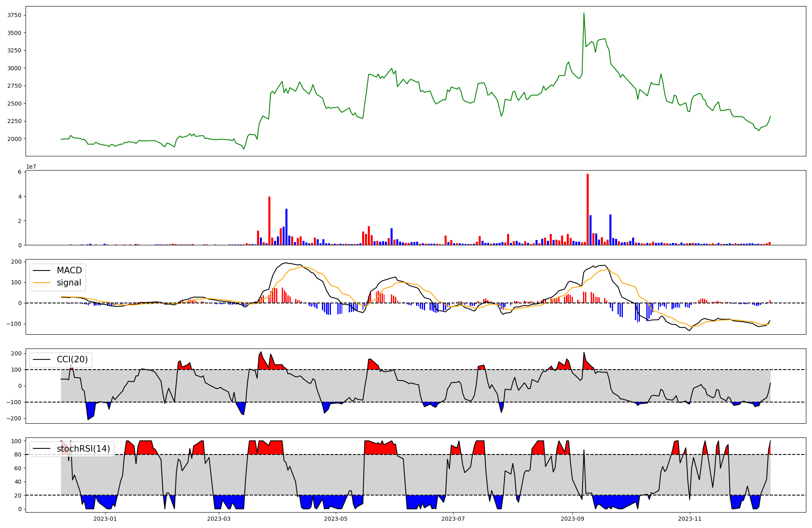Click the 3750 price axis tick label
The image size is (812, 528).
click(x=15, y=15)
